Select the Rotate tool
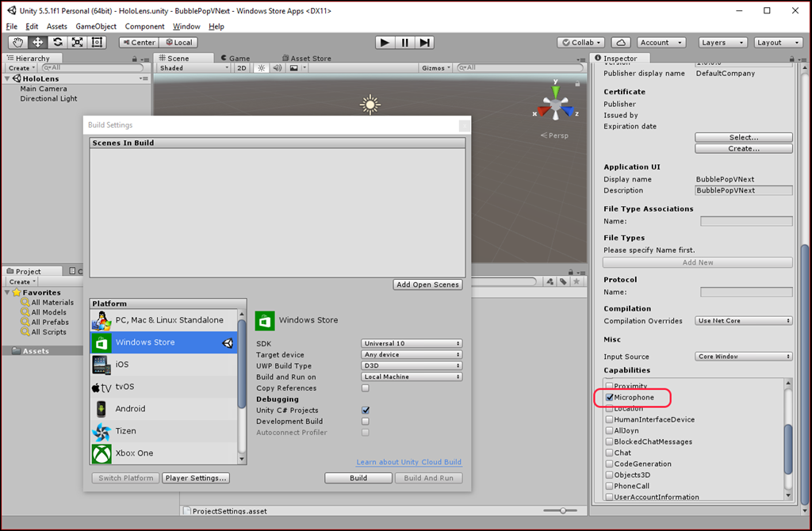This screenshot has width=812, height=531. click(x=57, y=43)
